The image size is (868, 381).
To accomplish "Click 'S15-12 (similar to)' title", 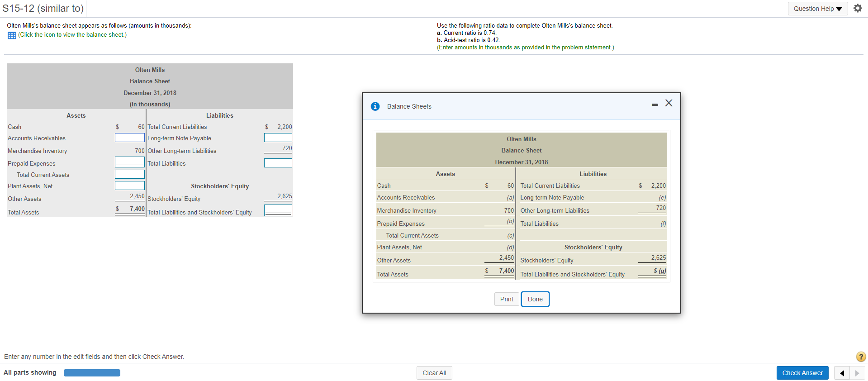I will click(43, 8).
